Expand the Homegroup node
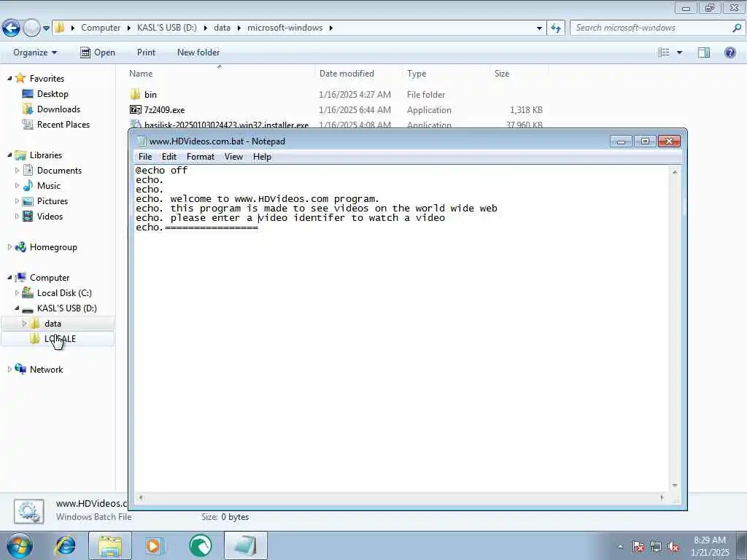This screenshot has width=747, height=560. (x=9, y=246)
